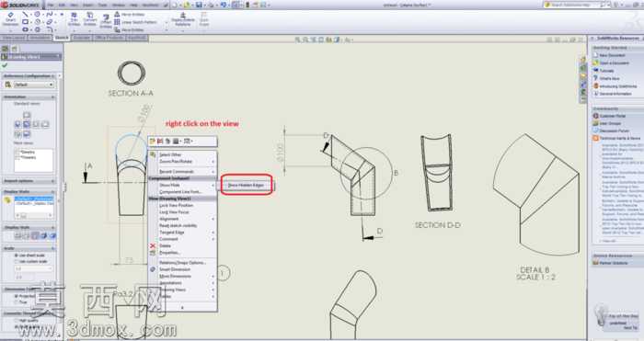
Task: Choose Show Hidden Edges in submenu
Action: (x=246, y=185)
